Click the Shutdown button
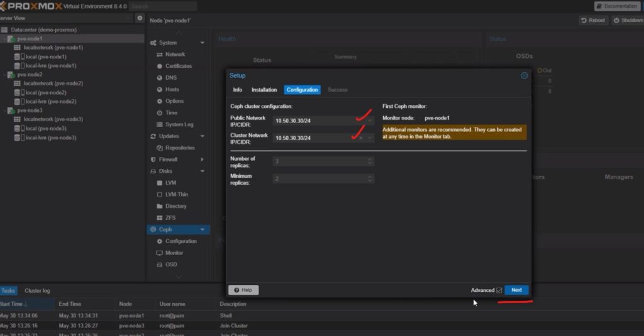 pyautogui.click(x=628, y=20)
